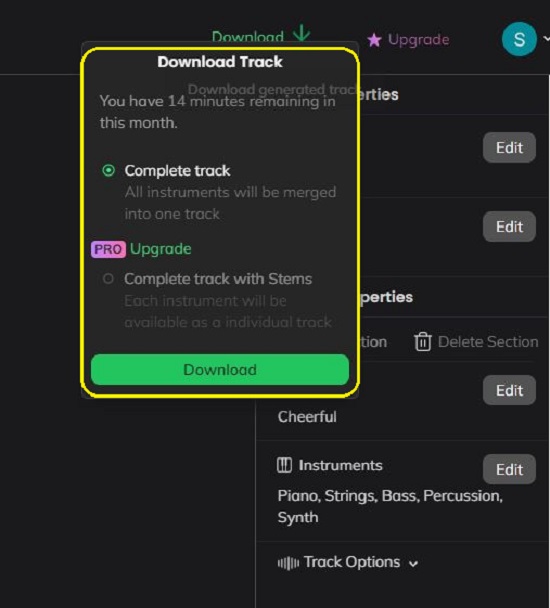The height and width of the screenshot is (608, 550).
Task: Click the Track Options waveform icon
Action: point(288,563)
